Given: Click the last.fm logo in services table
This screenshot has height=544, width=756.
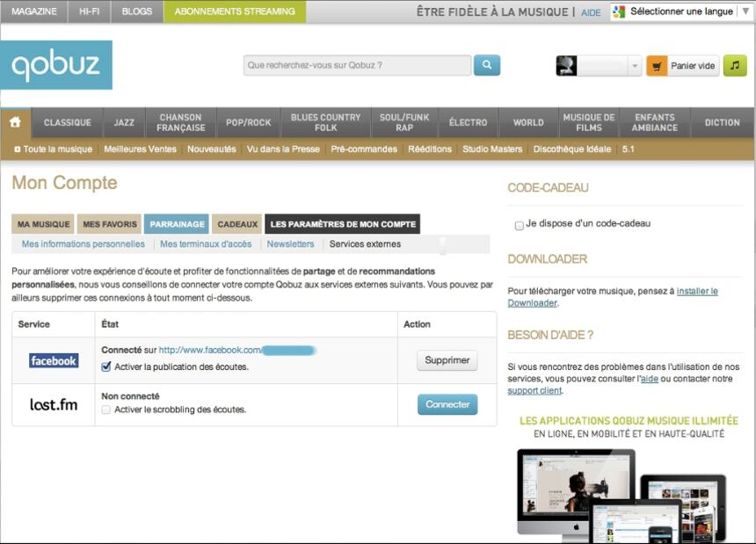Looking at the screenshot, I should pyautogui.click(x=54, y=405).
